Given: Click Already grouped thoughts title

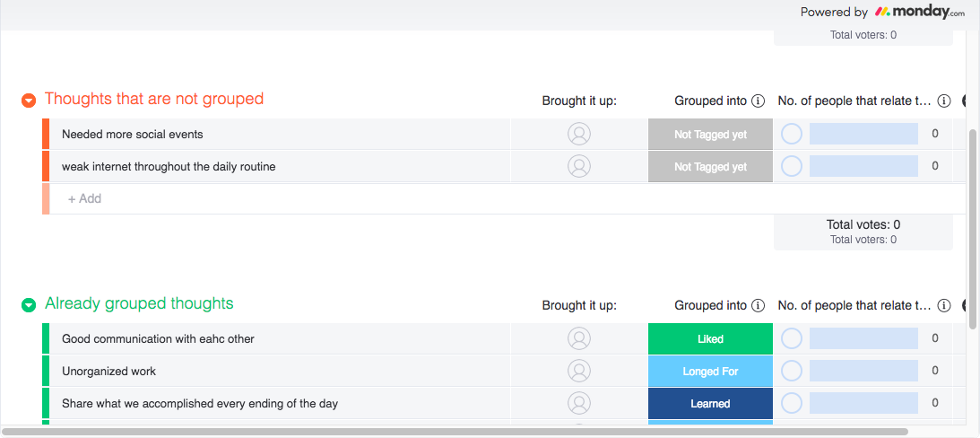Looking at the screenshot, I should coord(139,303).
